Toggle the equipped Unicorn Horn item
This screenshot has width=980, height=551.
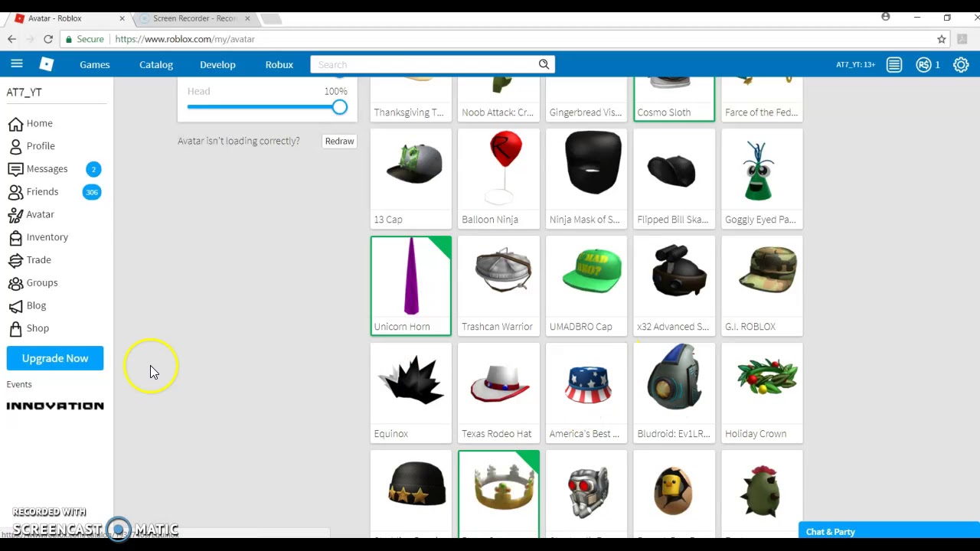point(411,285)
